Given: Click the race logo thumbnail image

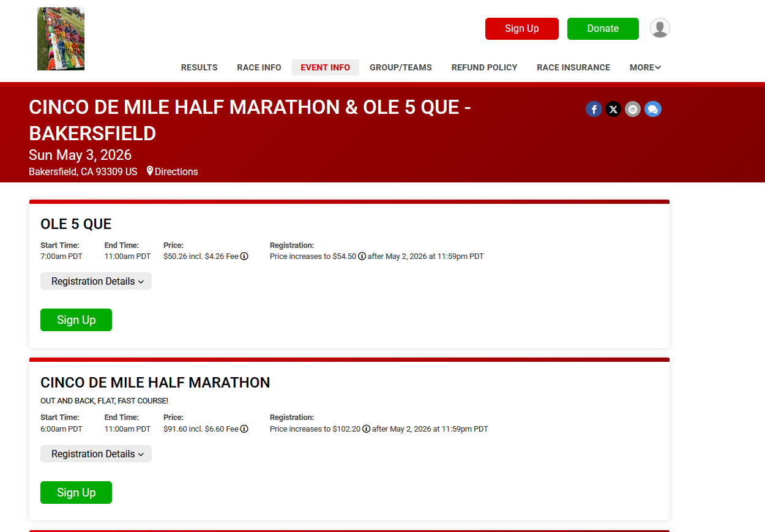Looking at the screenshot, I should click(61, 39).
